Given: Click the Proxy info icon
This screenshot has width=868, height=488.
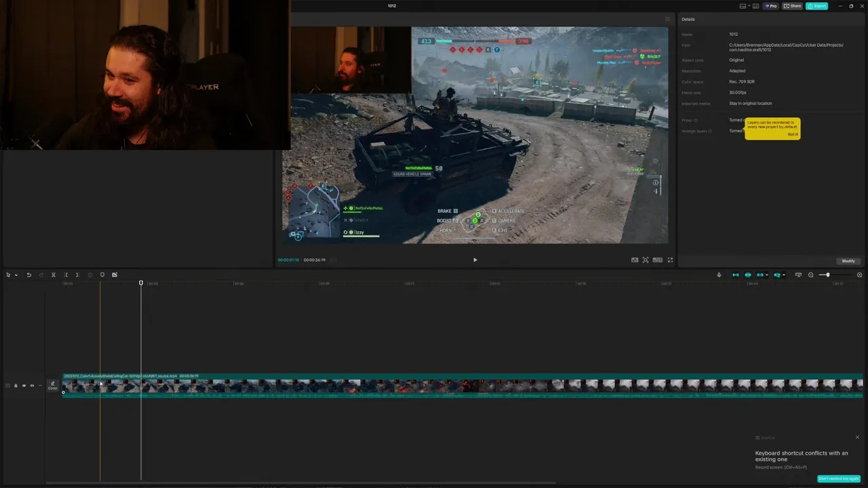Looking at the screenshot, I should pyautogui.click(x=696, y=120).
